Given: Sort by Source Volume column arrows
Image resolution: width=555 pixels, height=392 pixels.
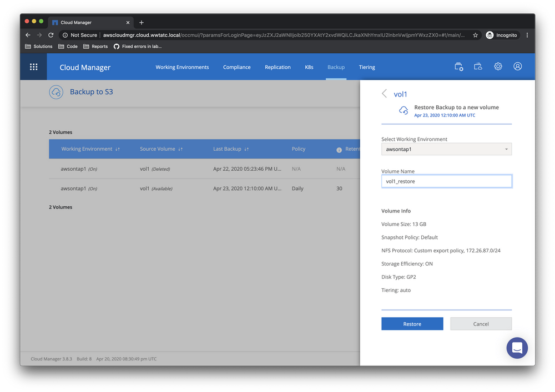Looking at the screenshot, I should (180, 149).
